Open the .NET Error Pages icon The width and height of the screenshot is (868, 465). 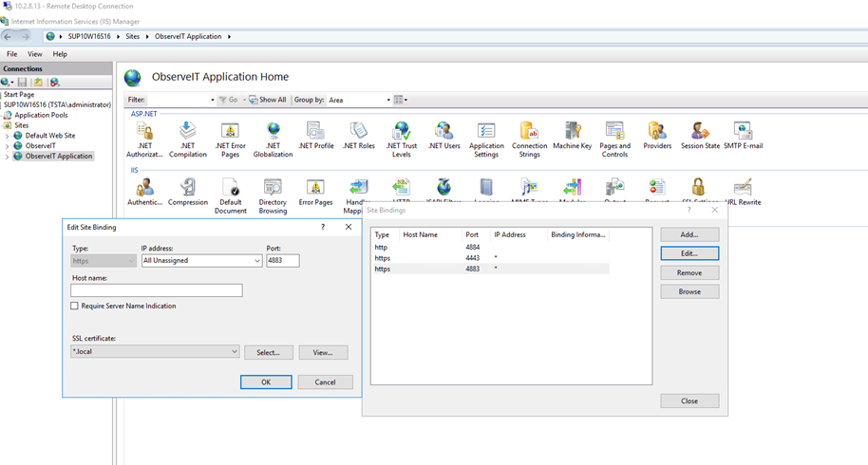coord(230,132)
